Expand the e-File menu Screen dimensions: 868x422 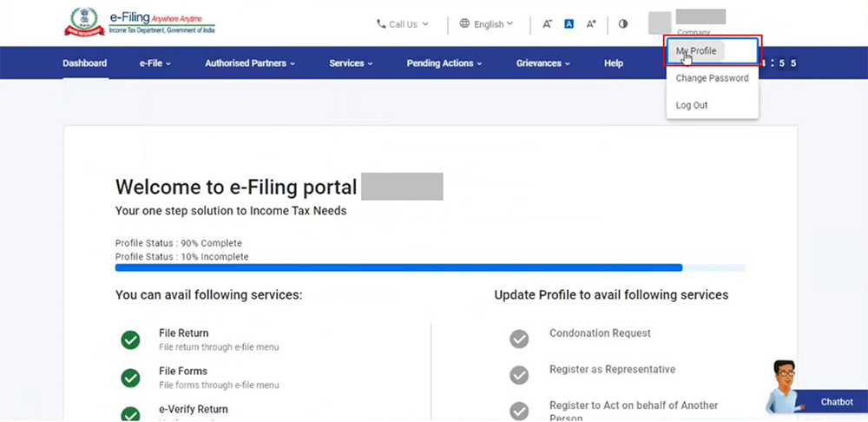[x=155, y=63]
